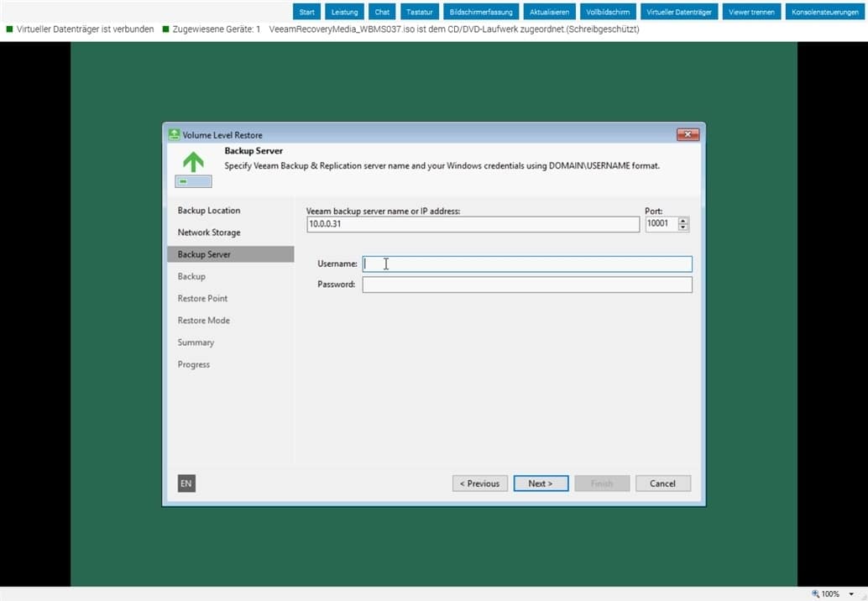
Task: Click the Port number field
Action: click(x=661, y=224)
